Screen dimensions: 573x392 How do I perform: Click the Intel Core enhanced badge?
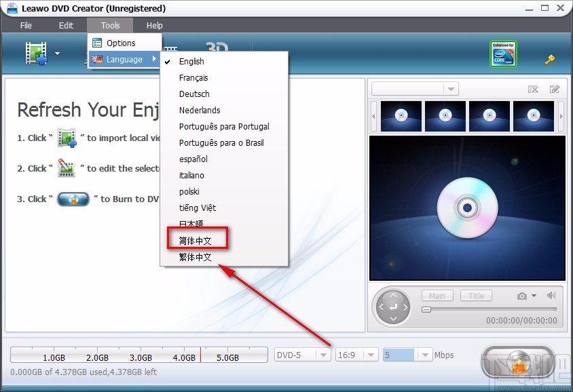pos(503,54)
